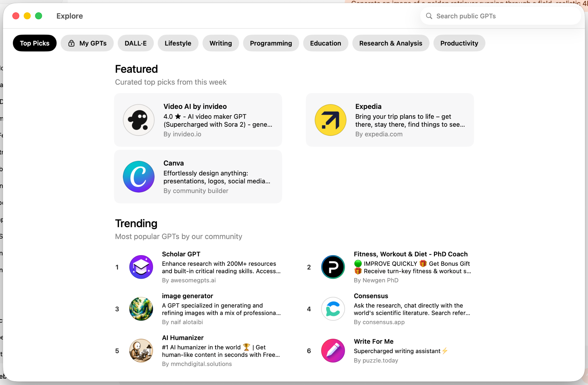Screen dimensions: 588x385
Task: Open the Consensus title link
Action: [371, 296]
